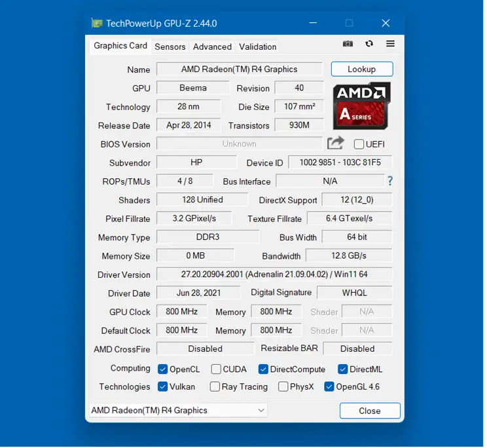
Task: Select the Graphics Card tab
Action: pos(120,46)
